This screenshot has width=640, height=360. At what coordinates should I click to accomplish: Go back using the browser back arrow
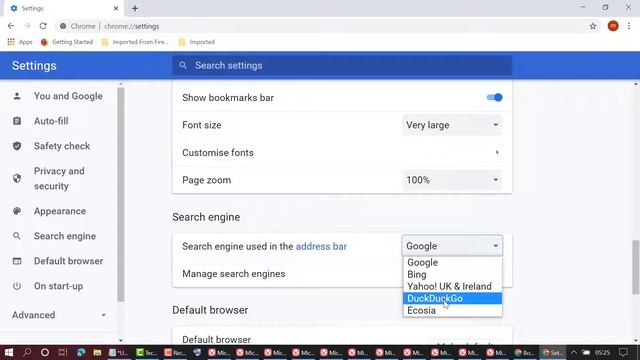[x=11, y=26]
